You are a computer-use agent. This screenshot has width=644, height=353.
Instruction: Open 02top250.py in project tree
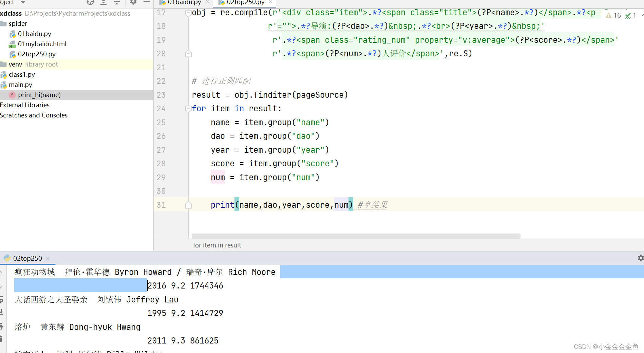(x=37, y=54)
